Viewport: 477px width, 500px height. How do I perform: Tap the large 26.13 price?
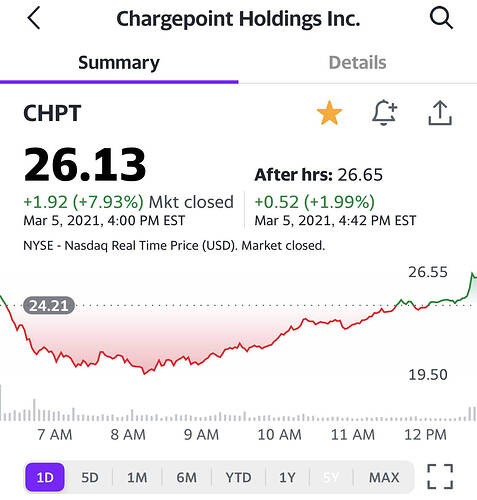point(85,165)
